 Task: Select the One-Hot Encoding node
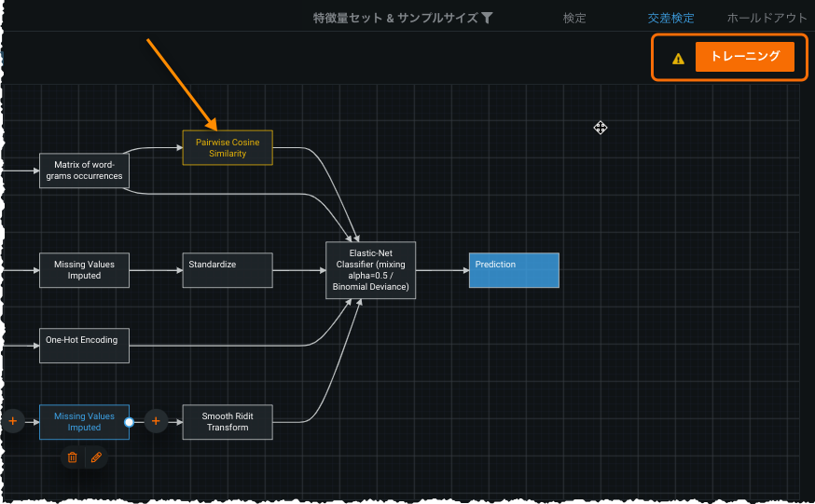[84, 346]
